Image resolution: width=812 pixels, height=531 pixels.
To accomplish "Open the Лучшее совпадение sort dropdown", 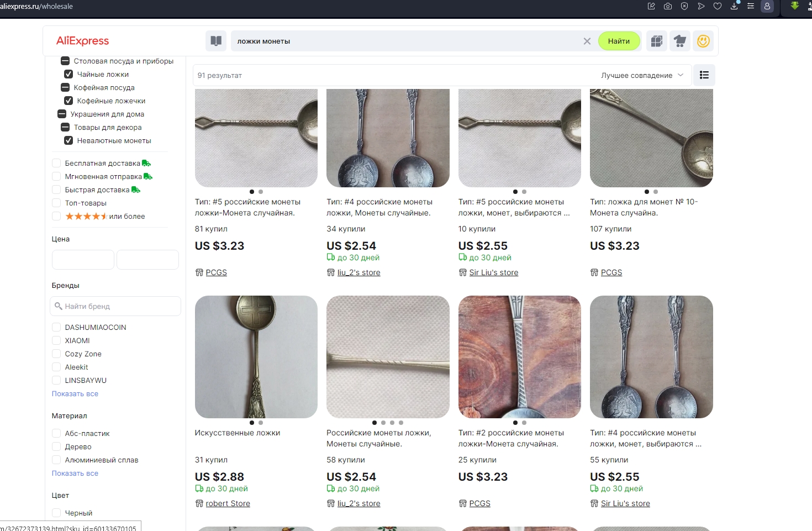I will (x=642, y=75).
